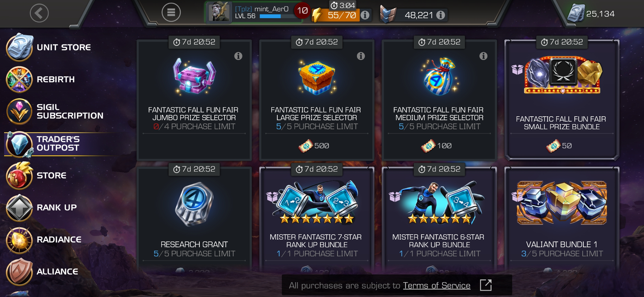Open the Radiance store tab
This screenshot has width=644, height=297.
point(44,240)
